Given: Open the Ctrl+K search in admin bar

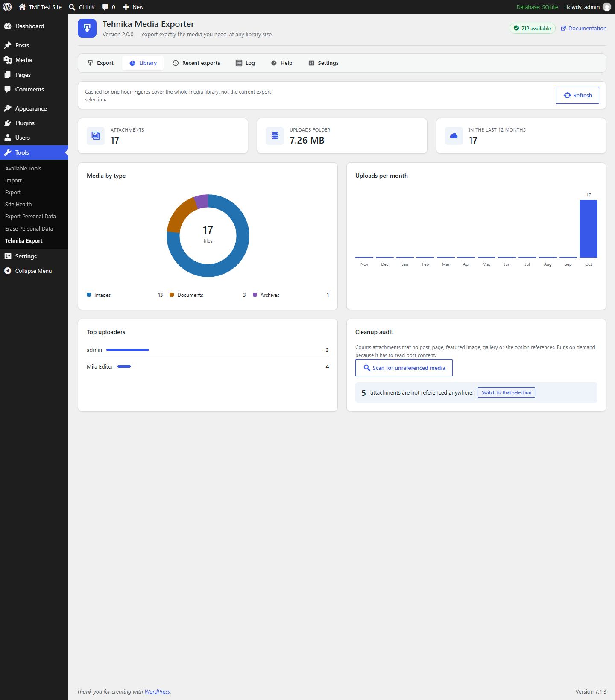Looking at the screenshot, I should (82, 7).
